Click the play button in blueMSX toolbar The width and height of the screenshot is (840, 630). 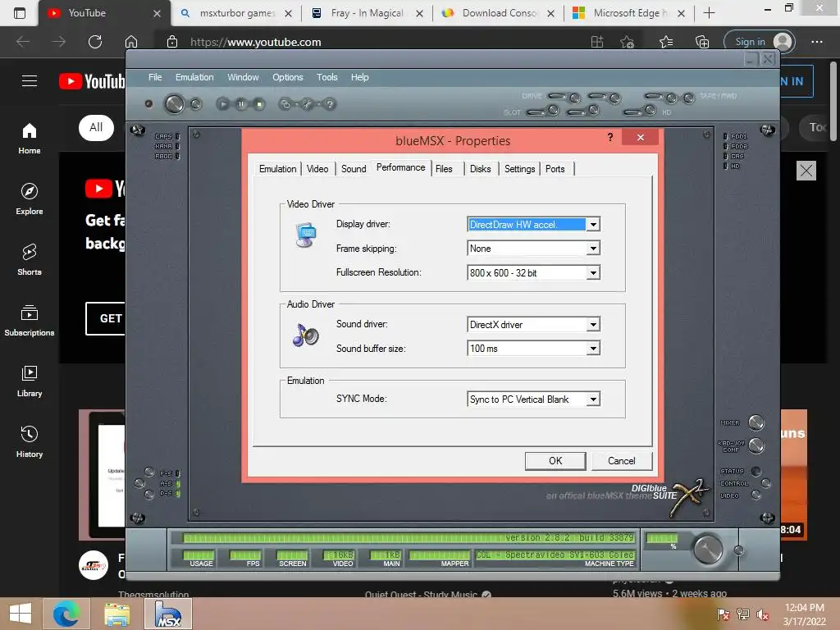tap(223, 104)
